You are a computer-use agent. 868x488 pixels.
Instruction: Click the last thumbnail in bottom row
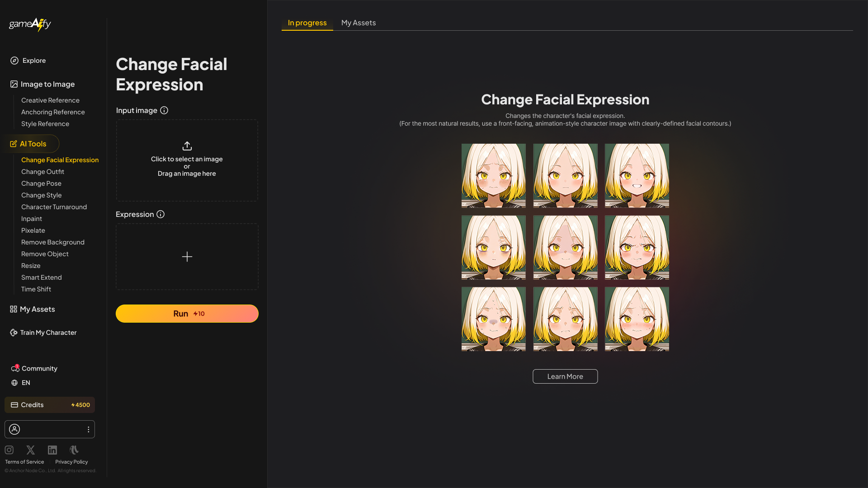pos(637,319)
